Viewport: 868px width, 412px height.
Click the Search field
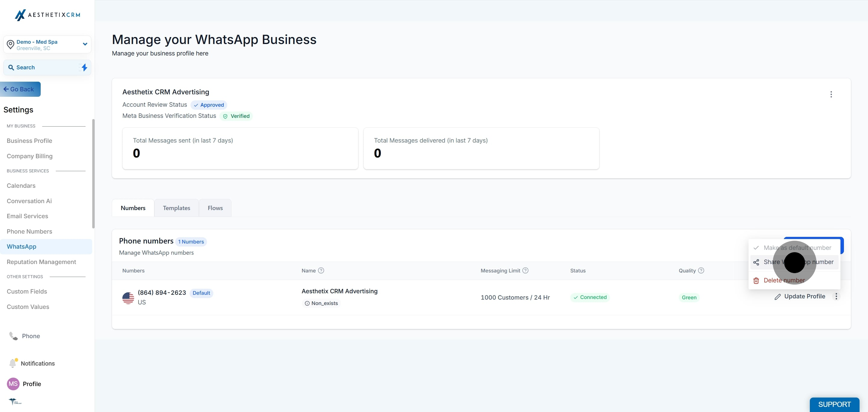coord(47,68)
